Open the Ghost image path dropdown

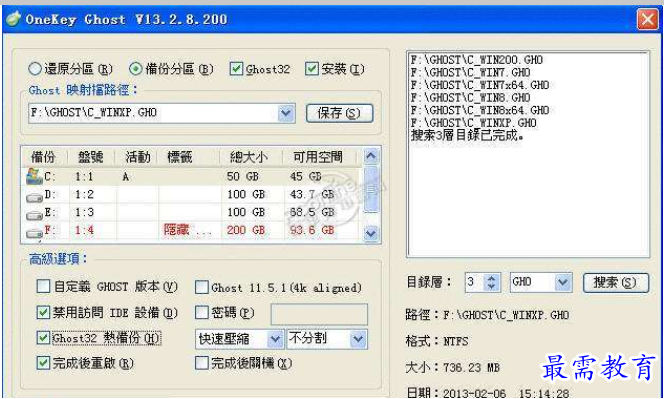tap(286, 113)
